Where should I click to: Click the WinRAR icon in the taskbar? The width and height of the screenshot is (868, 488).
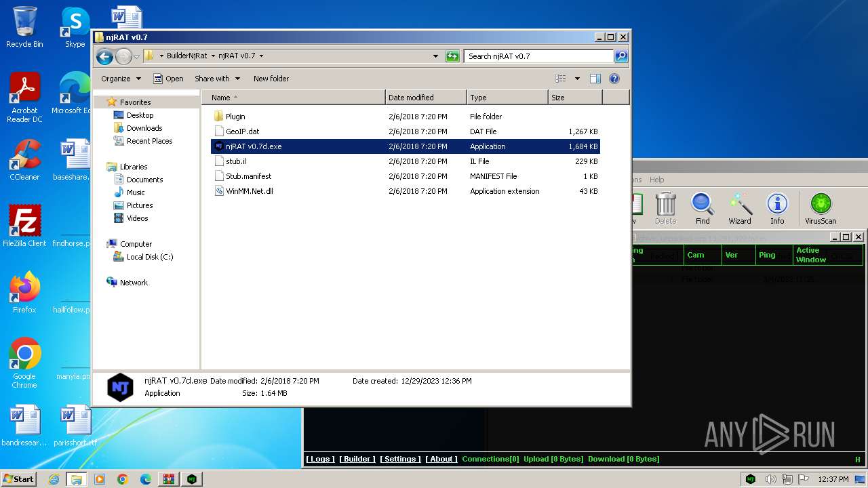[169, 479]
